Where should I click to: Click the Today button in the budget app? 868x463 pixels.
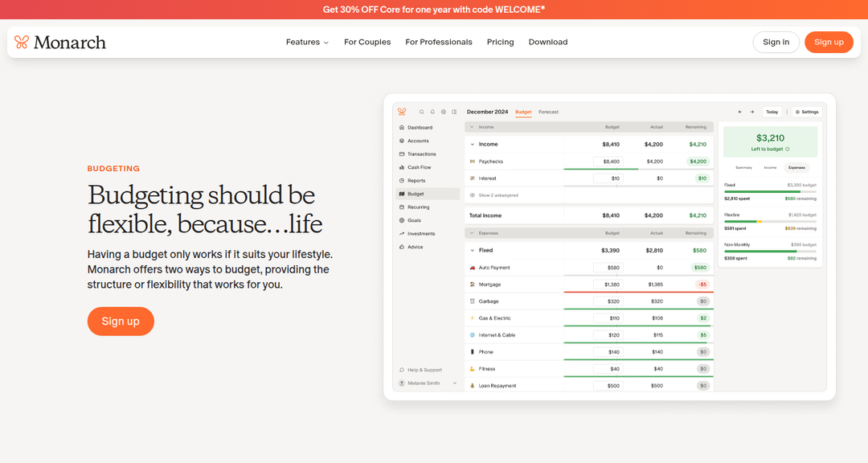pos(772,112)
